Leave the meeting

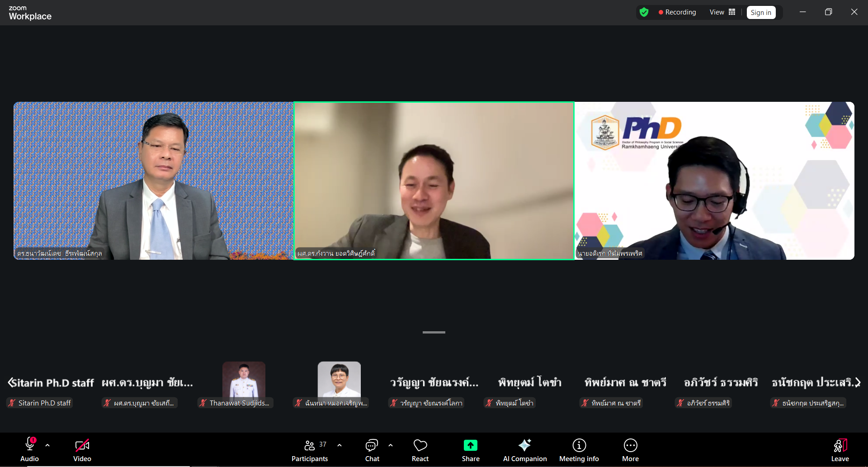tap(840, 450)
